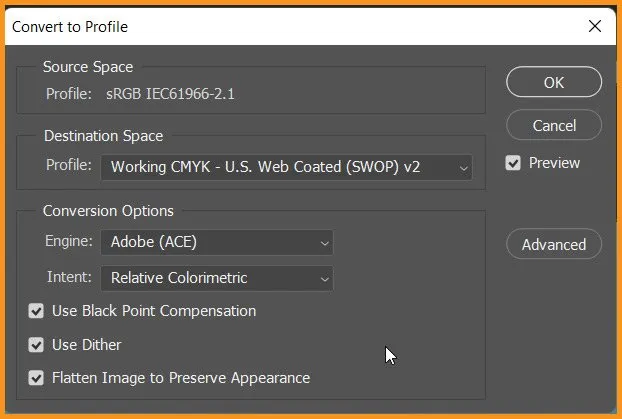622x419 pixels.
Task: Disable Use Black Point Compensation
Action: click(x=36, y=311)
